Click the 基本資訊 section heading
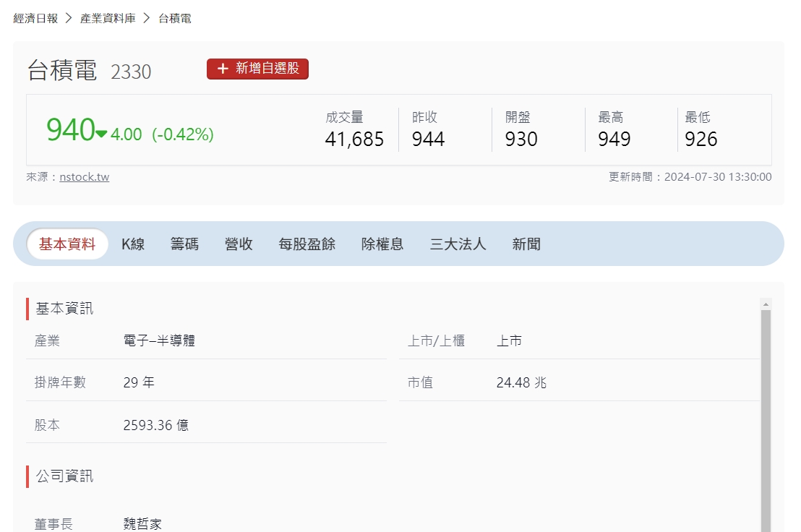Viewport: 801px width, 532px height. pyautogui.click(x=64, y=309)
